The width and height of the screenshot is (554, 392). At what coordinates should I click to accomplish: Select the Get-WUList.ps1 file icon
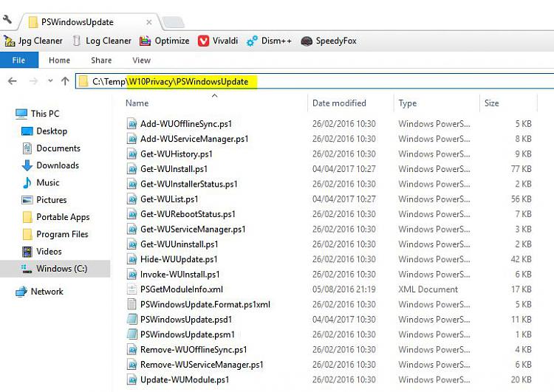(x=131, y=199)
